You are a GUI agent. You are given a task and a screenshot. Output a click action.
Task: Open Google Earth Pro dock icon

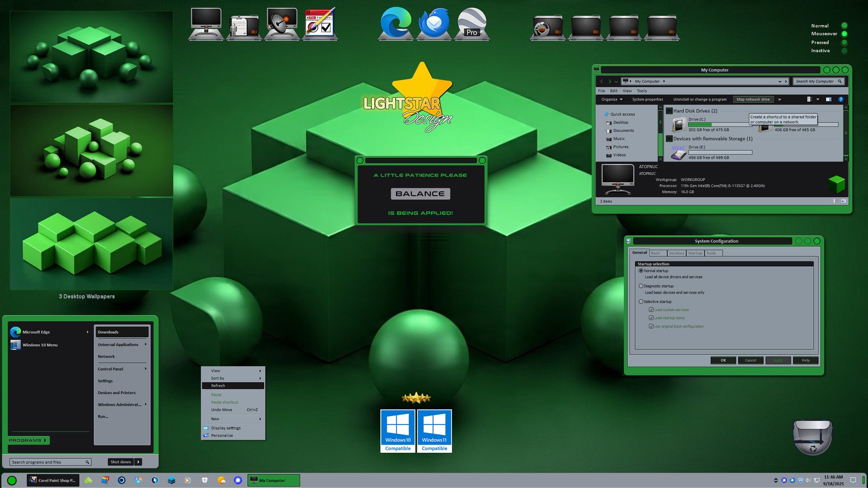471,24
